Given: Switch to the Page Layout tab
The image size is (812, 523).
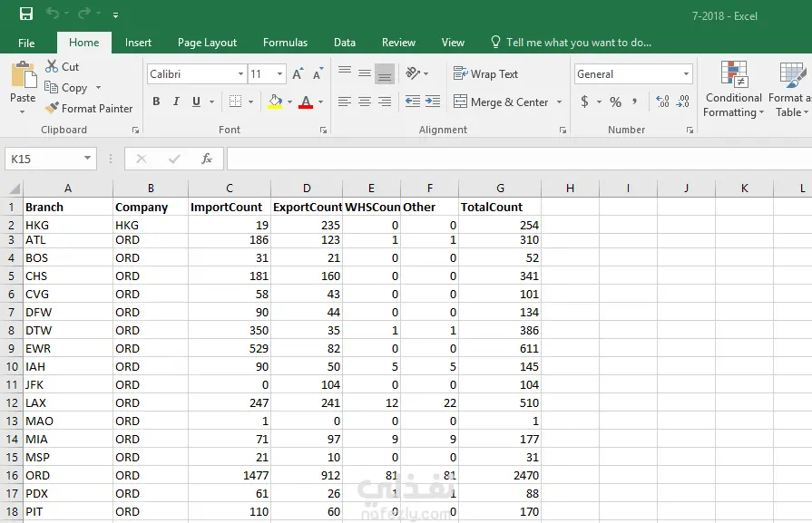Looking at the screenshot, I should point(207,43).
